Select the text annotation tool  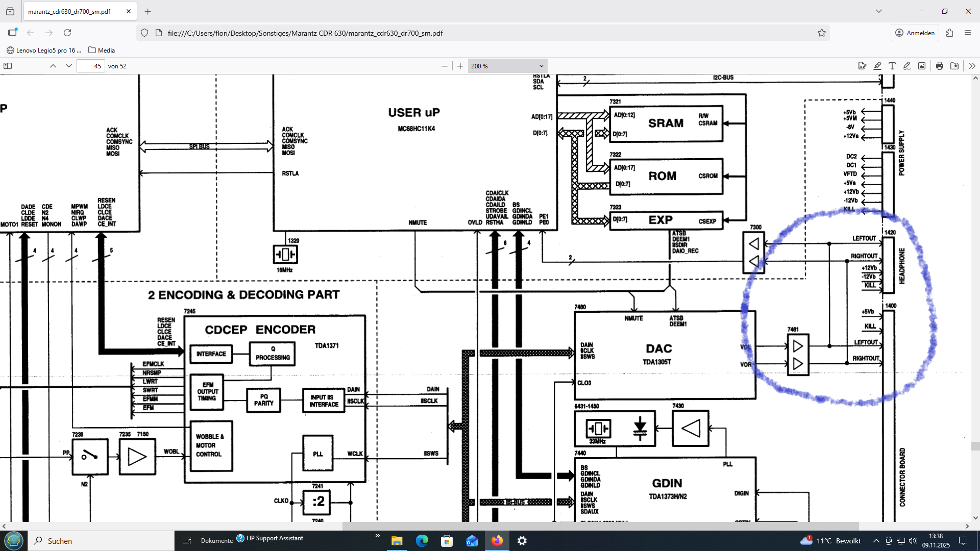[892, 66]
